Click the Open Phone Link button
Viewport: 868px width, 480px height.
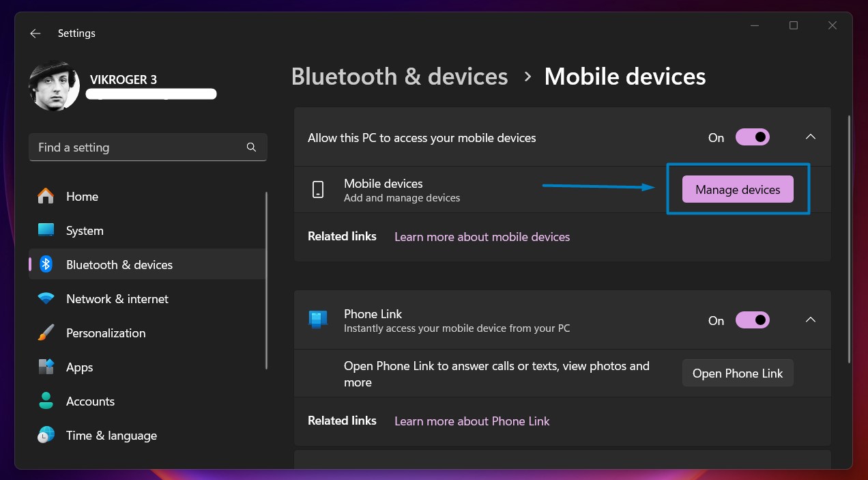coord(738,373)
